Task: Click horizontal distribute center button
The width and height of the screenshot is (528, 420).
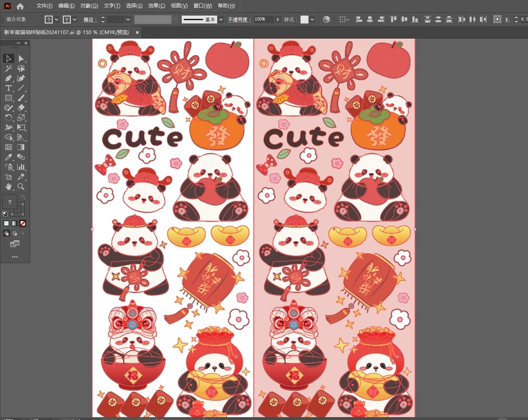Action: point(472,19)
